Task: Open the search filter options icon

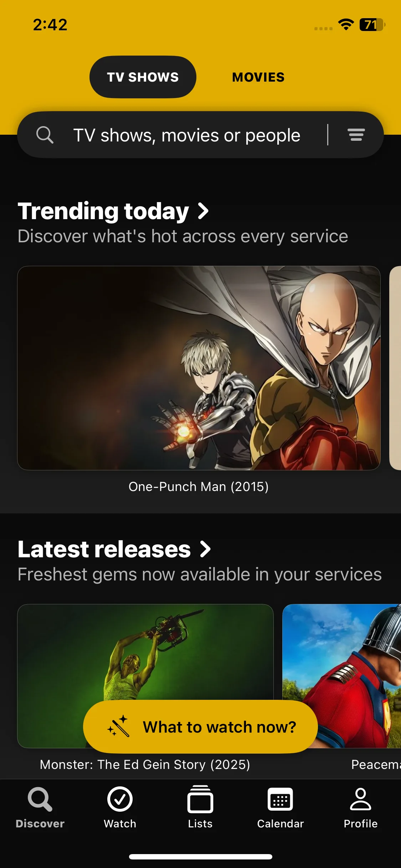Action: (356, 135)
